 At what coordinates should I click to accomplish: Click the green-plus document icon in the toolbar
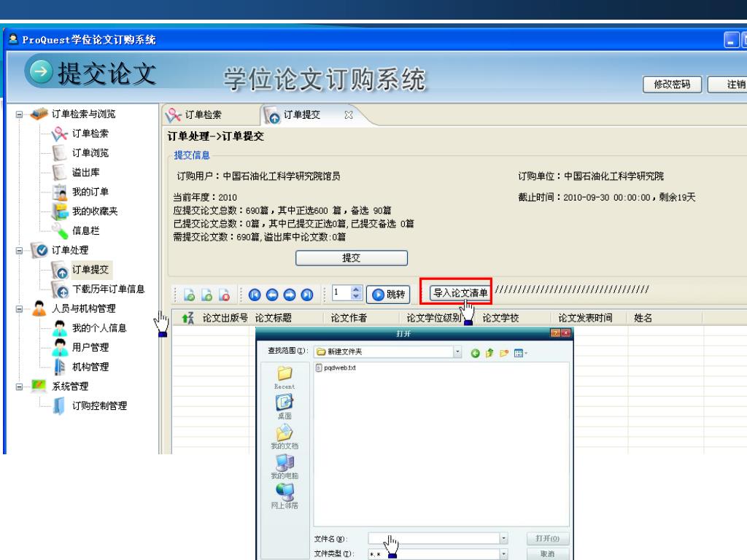tap(206, 295)
